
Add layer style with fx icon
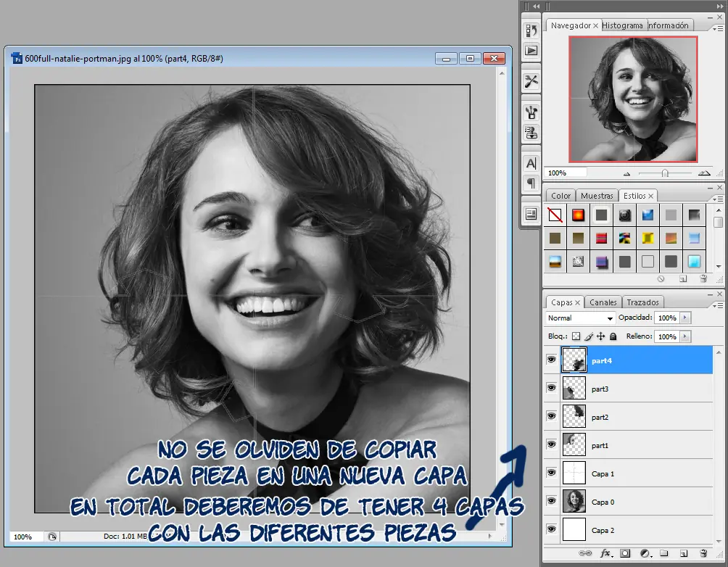click(x=605, y=553)
